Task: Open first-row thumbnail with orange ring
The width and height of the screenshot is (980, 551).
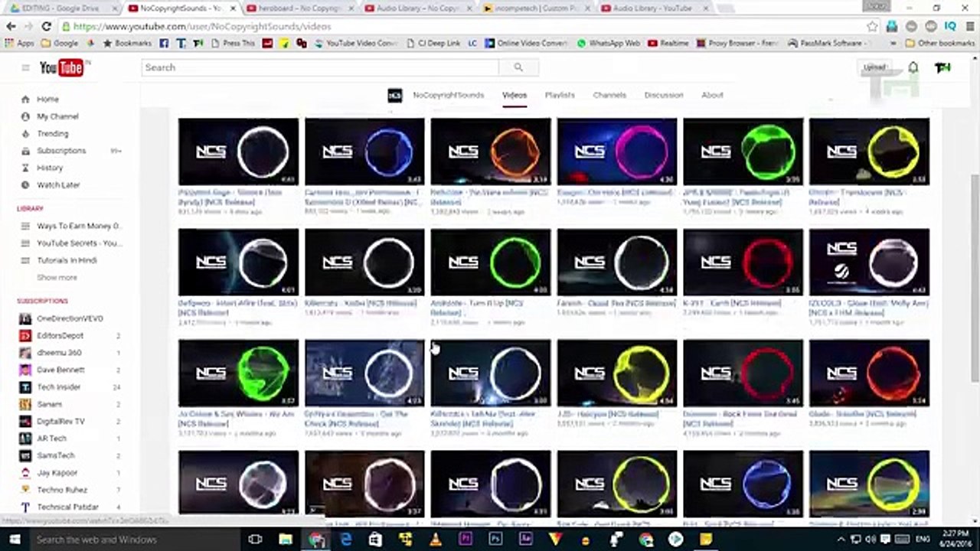Action: [491, 152]
